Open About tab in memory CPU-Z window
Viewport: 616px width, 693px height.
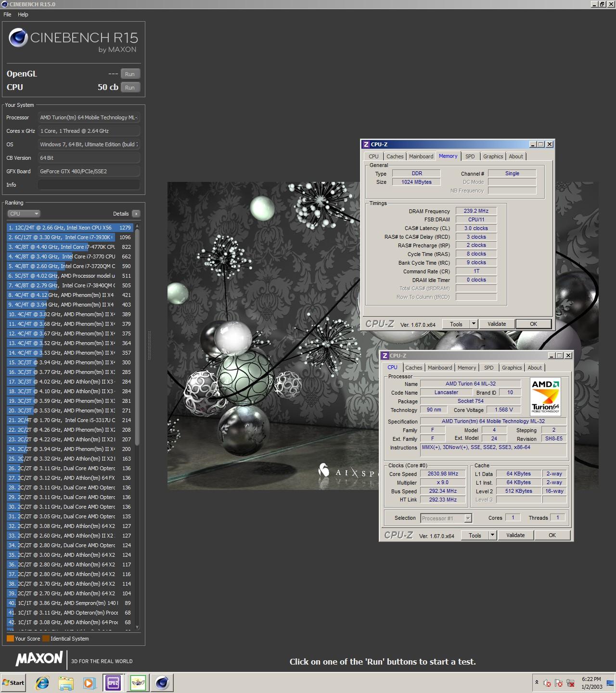point(516,156)
